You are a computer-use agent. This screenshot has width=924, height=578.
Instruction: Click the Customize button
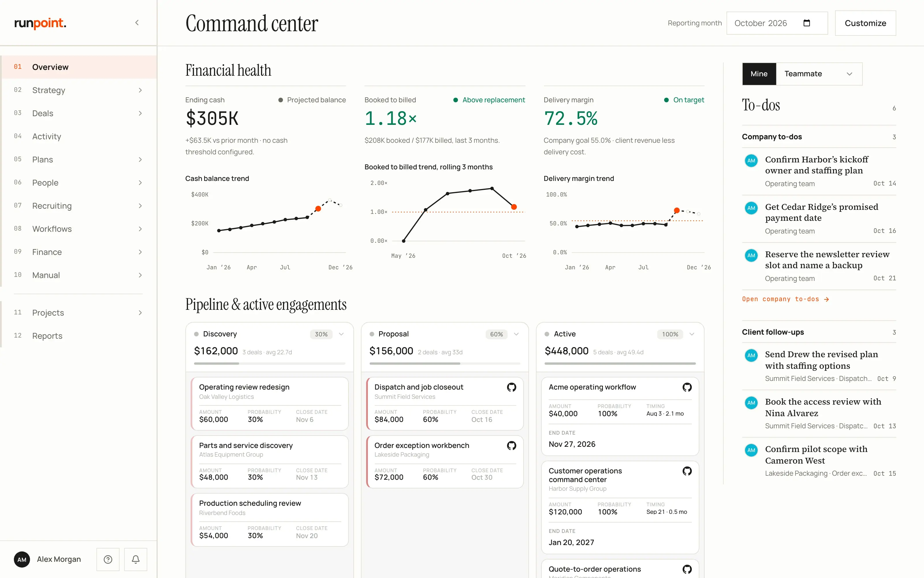[x=865, y=23]
